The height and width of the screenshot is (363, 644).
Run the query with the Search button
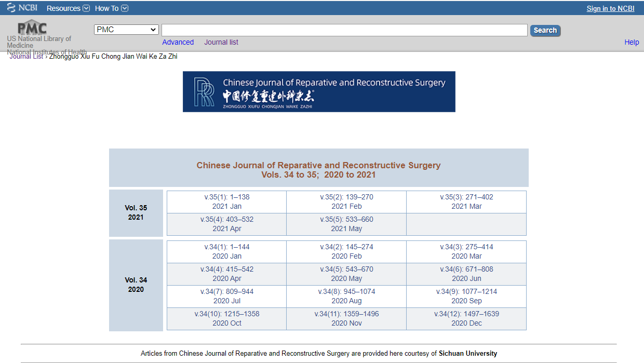pyautogui.click(x=545, y=30)
